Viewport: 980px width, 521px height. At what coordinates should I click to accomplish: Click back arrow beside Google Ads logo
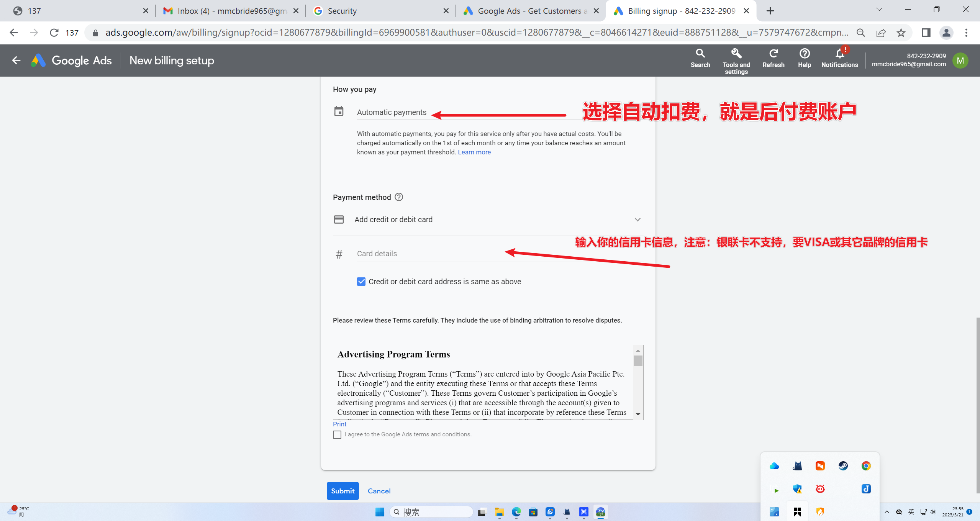pyautogui.click(x=16, y=61)
